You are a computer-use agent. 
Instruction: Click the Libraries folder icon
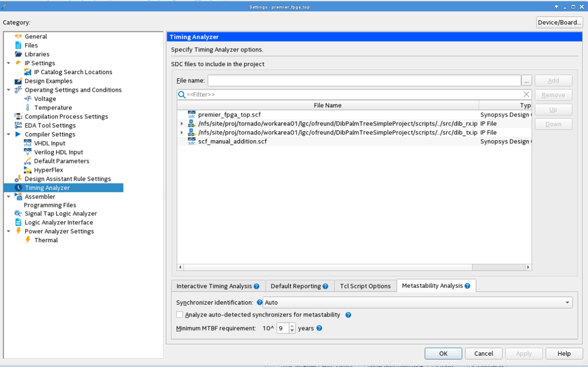pos(18,54)
